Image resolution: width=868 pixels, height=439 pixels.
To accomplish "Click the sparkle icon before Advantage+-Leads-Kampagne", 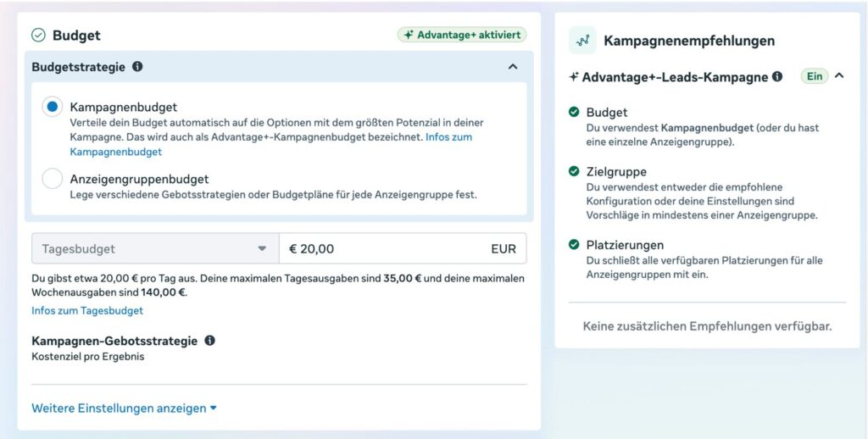I will pos(574,77).
